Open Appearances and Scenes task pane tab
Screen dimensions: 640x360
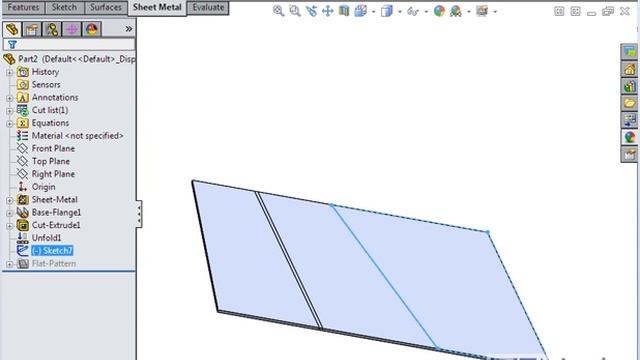629,138
